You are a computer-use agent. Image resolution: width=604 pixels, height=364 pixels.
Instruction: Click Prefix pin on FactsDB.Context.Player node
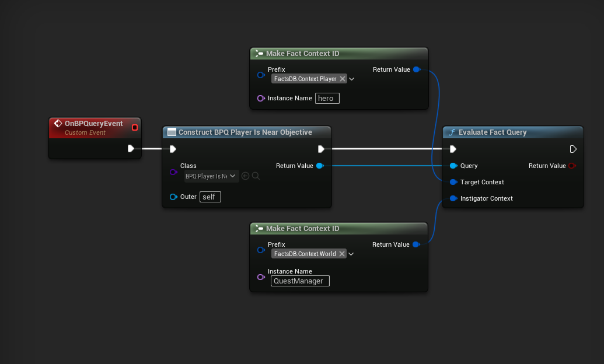261,75
